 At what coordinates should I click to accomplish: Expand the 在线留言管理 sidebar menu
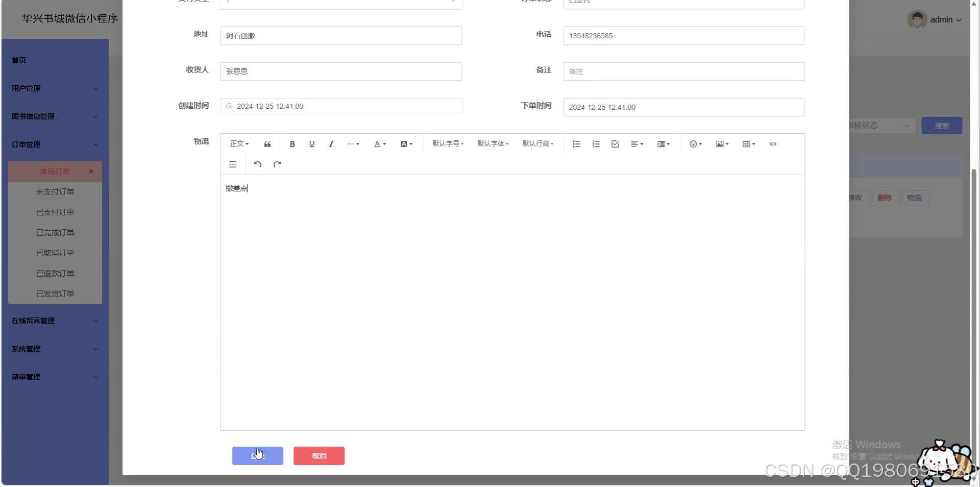point(55,321)
